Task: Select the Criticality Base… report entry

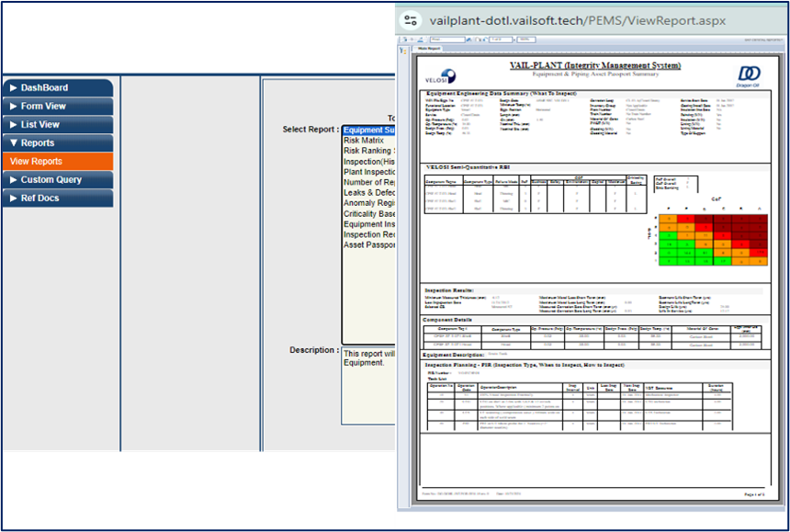Action: pos(369,213)
